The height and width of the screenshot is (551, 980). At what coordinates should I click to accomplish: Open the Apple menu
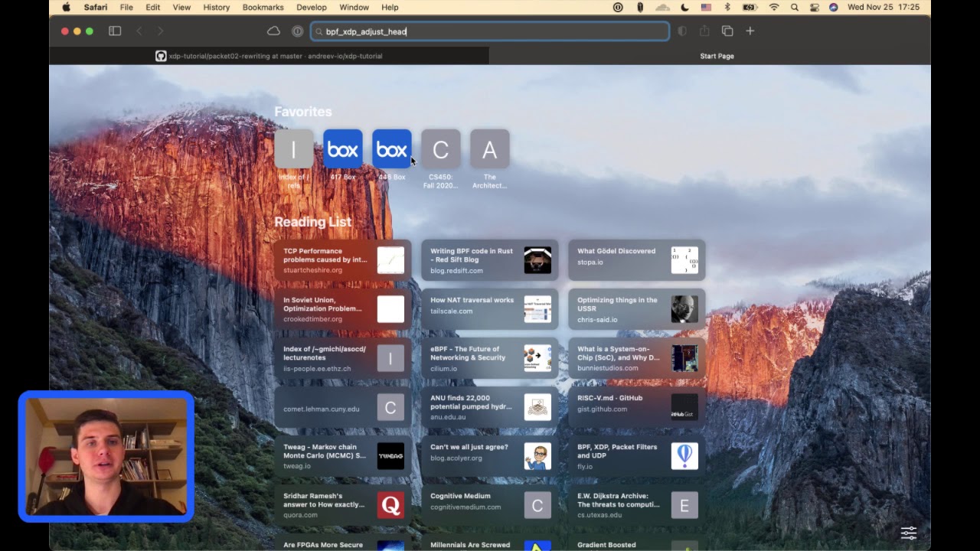tap(66, 7)
